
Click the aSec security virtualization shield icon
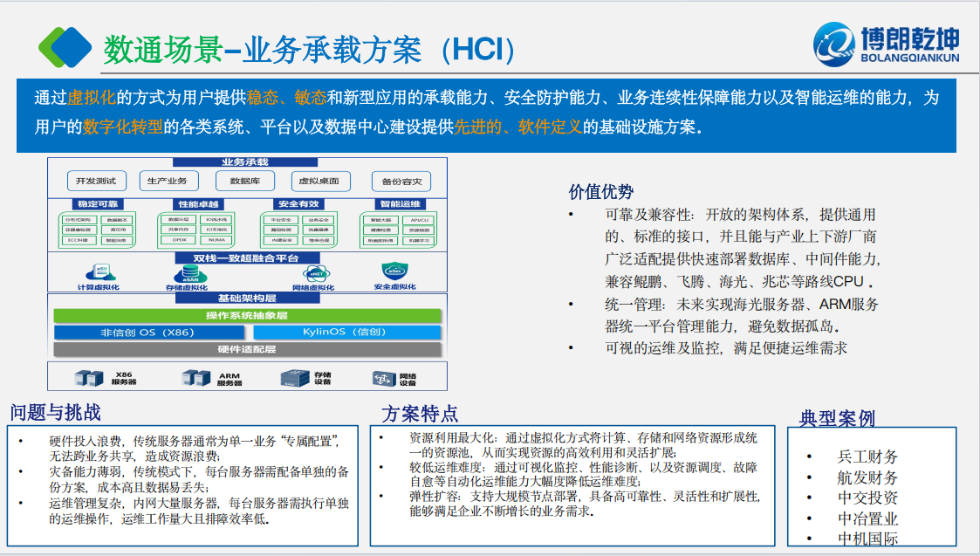coord(394,271)
